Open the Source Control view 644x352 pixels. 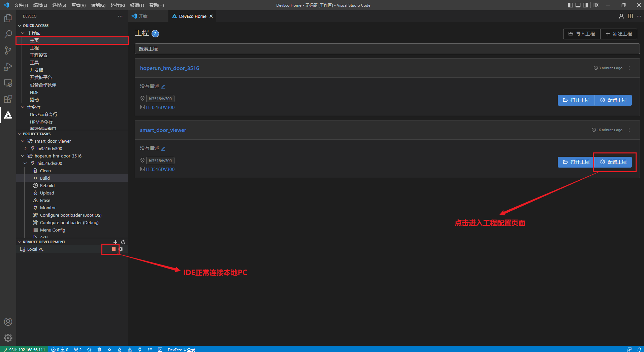[8, 50]
